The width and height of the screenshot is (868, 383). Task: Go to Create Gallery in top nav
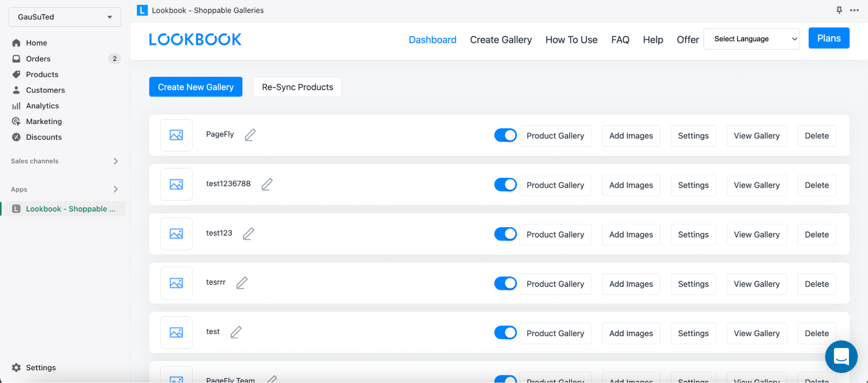point(501,40)
